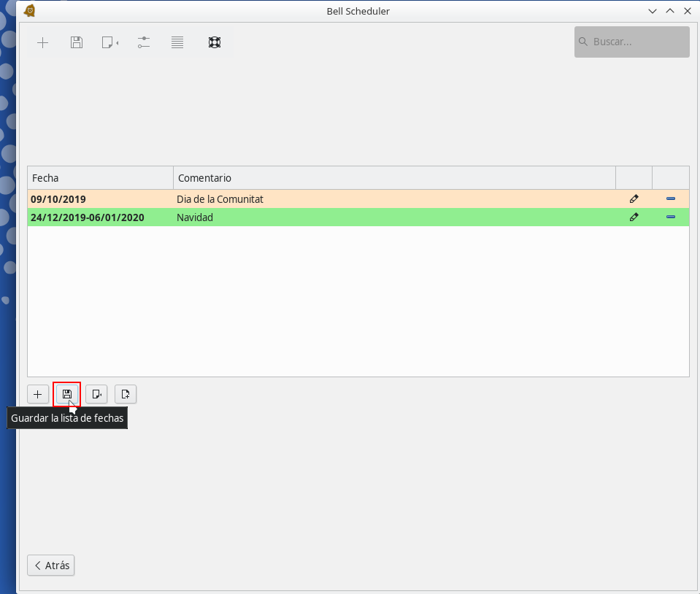The image size is (700, 594).
Task: Go back with the Atrás button
Action: [x=51, y=566]
